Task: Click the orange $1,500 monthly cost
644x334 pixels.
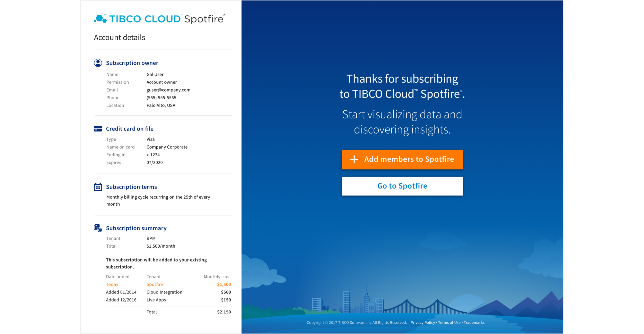Action: point(224,284)
